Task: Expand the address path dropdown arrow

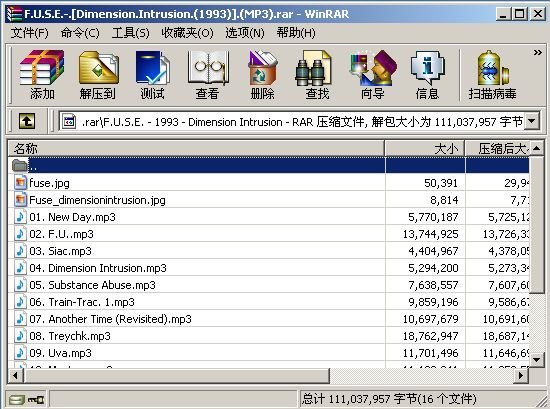Action: [x=532, y=121]
